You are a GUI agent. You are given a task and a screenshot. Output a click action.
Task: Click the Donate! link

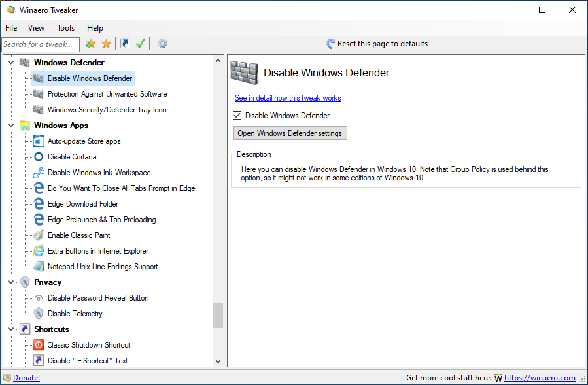(26, 378)
